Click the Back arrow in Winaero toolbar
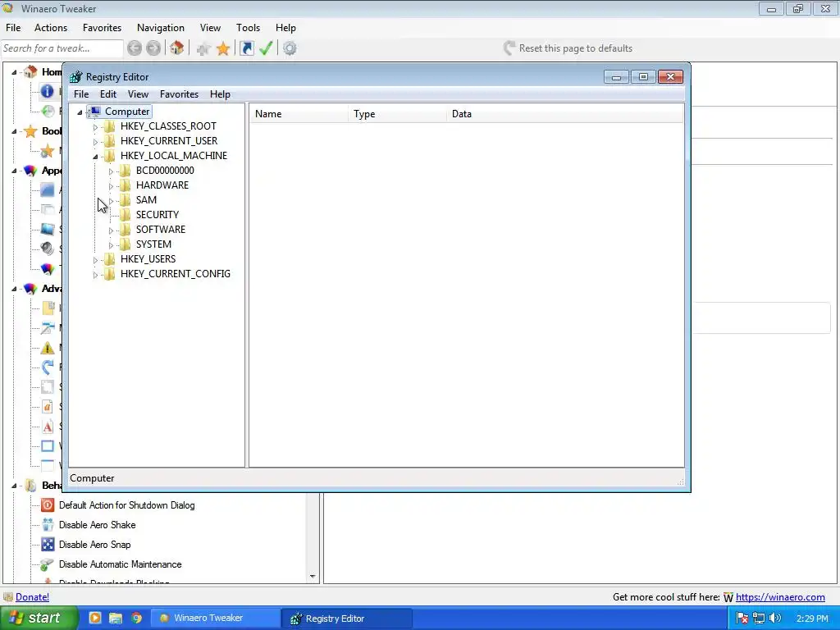Viewport: 840px width, 630px height. 135,48
